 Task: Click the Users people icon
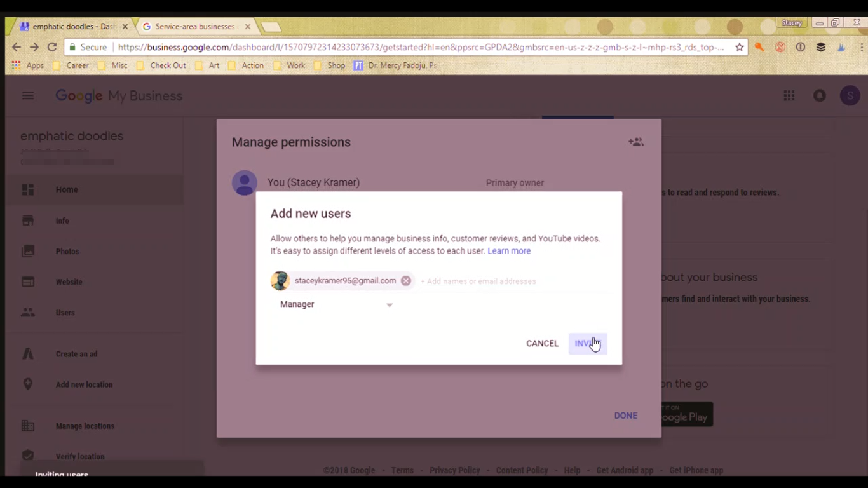[x=28, y=313]
